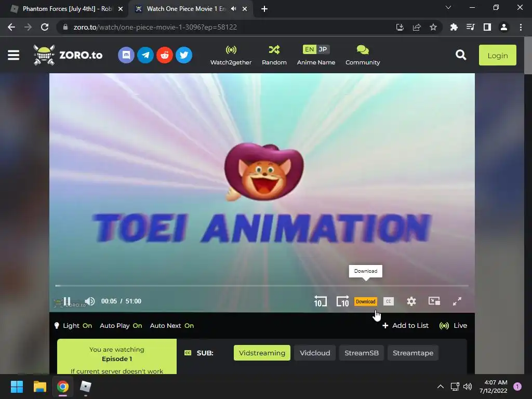Click the green Login button
532x399 pixels.
coord(497,55)
